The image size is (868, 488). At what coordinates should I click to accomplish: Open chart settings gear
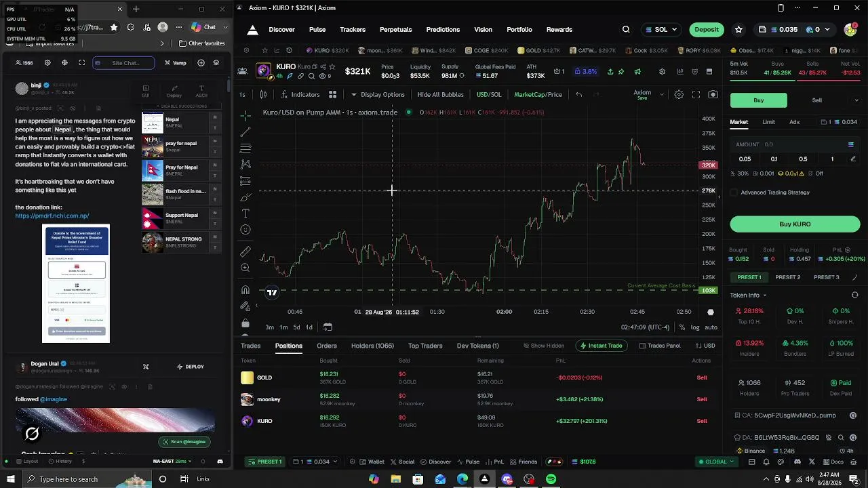pos(679,95)
